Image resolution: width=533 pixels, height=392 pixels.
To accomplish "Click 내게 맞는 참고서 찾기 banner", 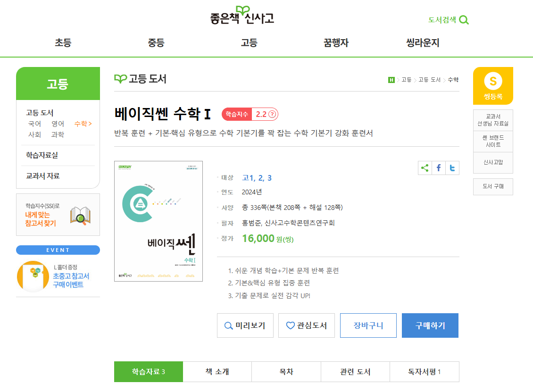I will [x=58, y=215].
